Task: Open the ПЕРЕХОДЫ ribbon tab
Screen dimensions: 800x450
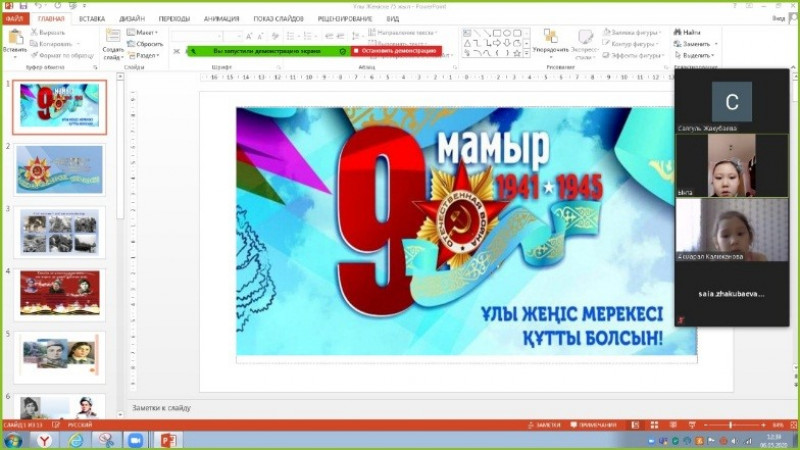Action: 174,18
